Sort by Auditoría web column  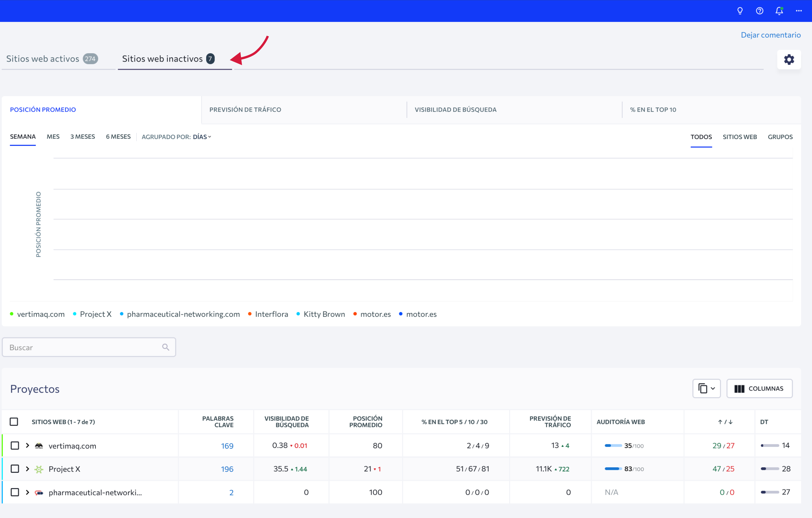[621, 422]
